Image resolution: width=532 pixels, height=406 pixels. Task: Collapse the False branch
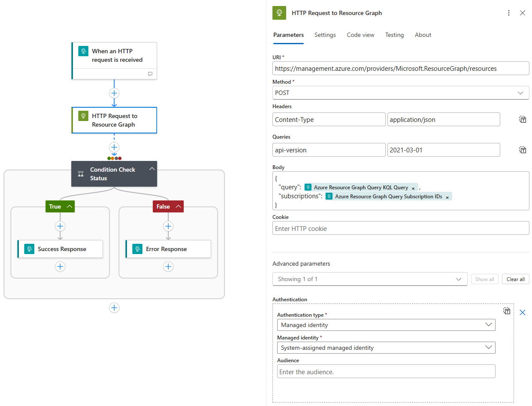pyautogui.click(x=178, y=206)
